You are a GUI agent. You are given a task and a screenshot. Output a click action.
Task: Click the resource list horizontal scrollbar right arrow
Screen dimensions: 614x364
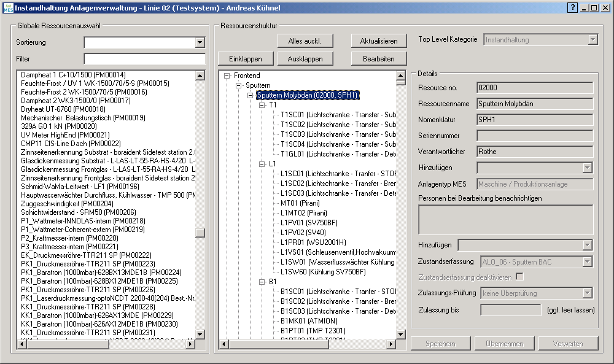pyautogui.click(x=191, y=343)
